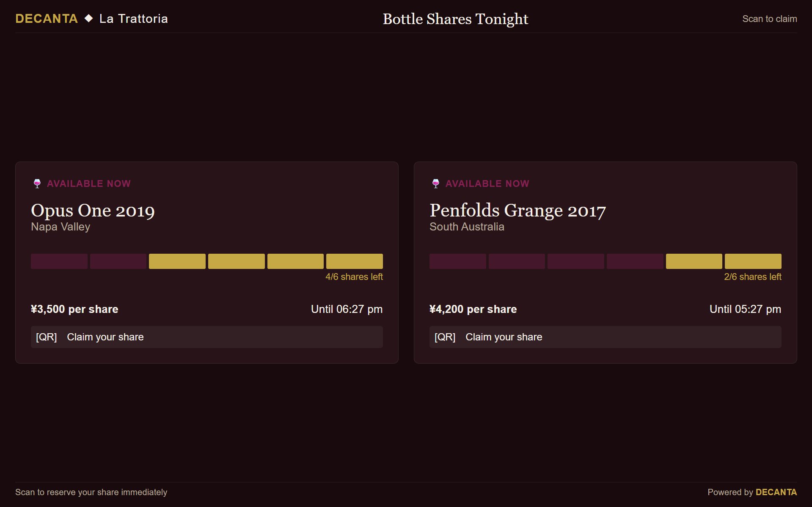This screenshot has width=812, height=507.
Task: Click the diamond separator next to DECANTA
Action: 88,18
